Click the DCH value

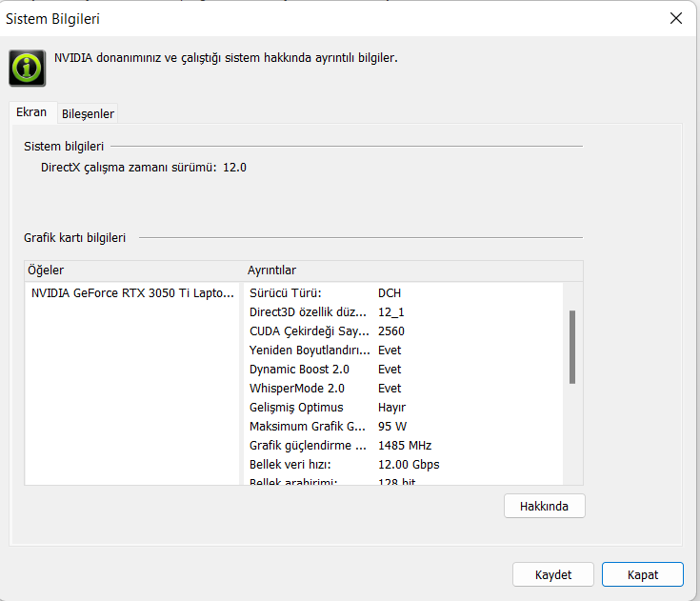click(390, 293)
